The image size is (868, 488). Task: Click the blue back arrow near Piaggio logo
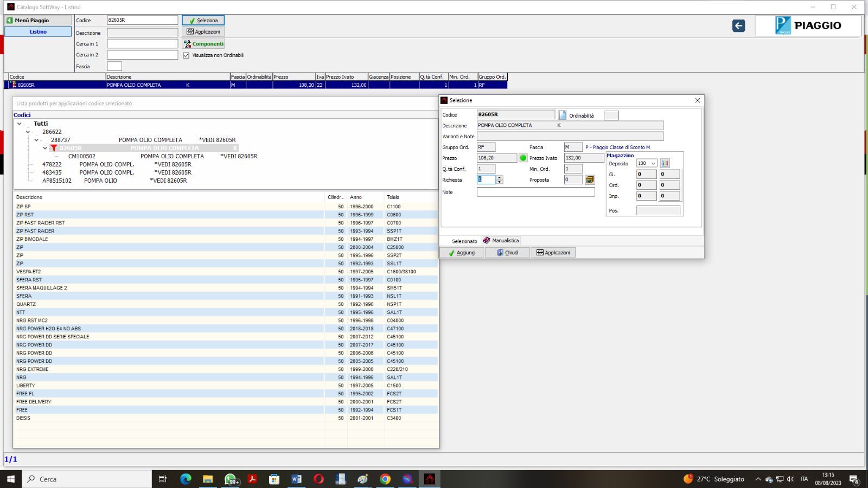click(738, 25)
